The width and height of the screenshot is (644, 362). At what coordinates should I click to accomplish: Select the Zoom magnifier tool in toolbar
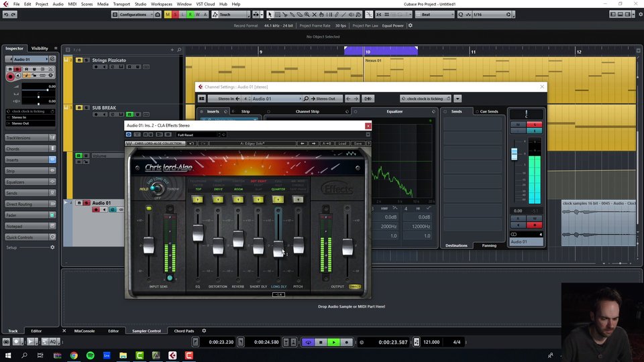307,14
